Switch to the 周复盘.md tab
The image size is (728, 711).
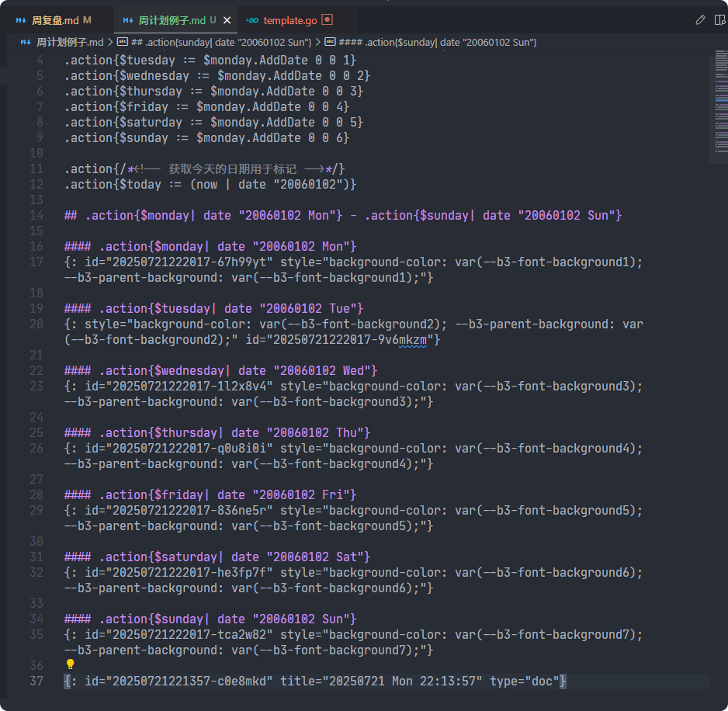pyautogui.click(x=54, y=20)
